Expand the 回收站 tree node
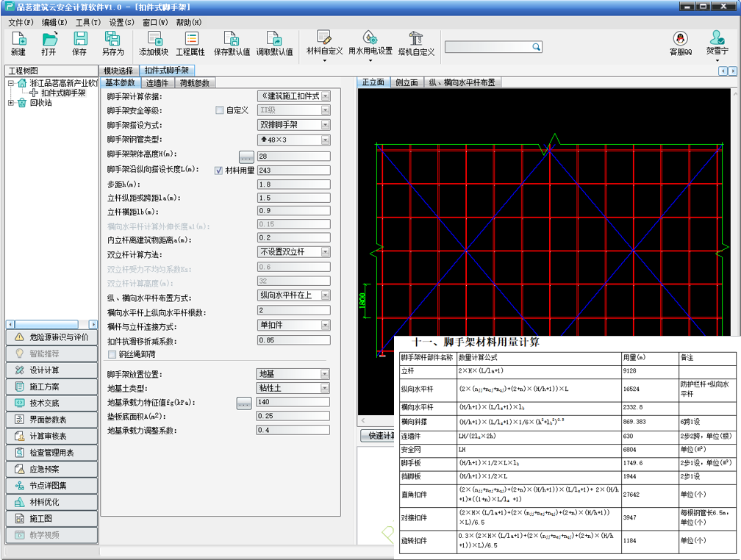 [x=11, y=103]
